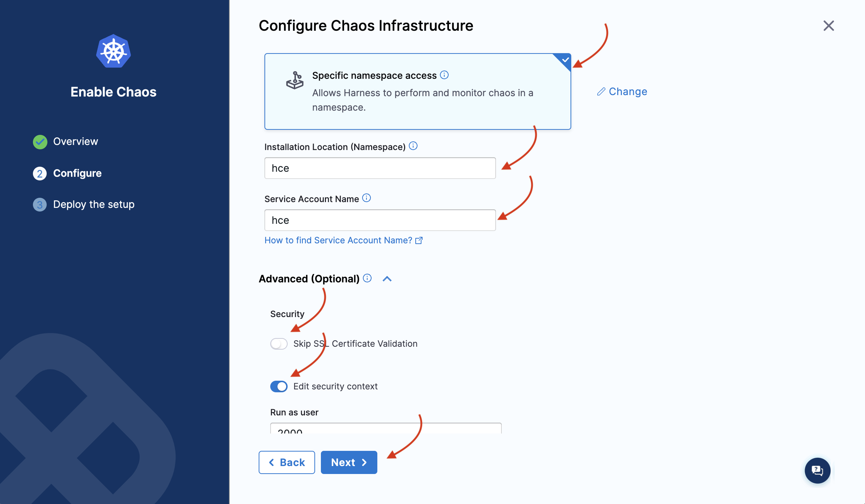
Task: Click the Next button to proceed
Action: click(349, 462)
